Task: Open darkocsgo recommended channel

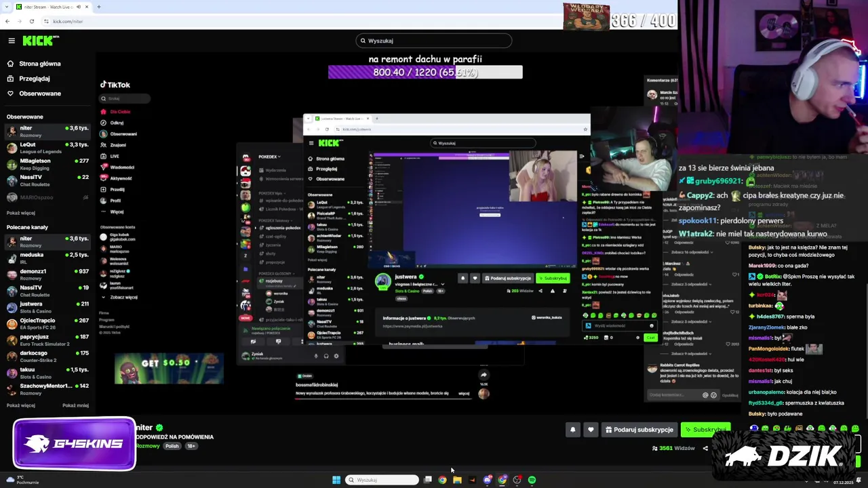Action: point(47,356)
